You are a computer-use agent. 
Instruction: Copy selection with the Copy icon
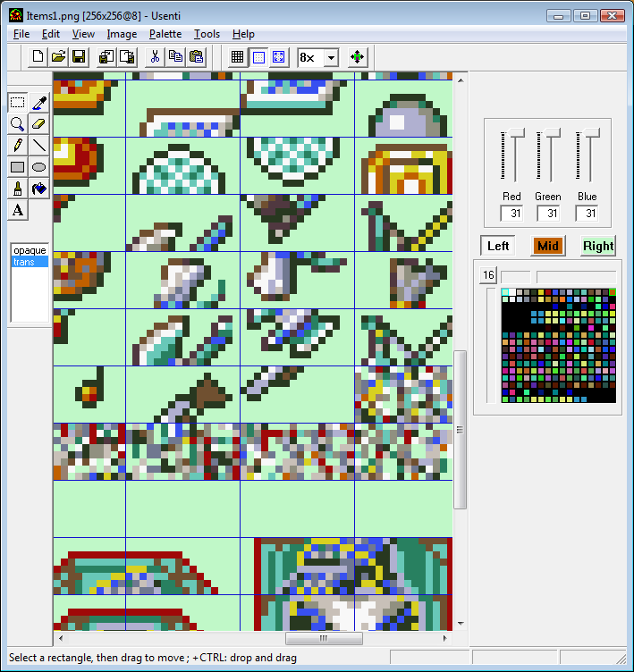point(175,57)
